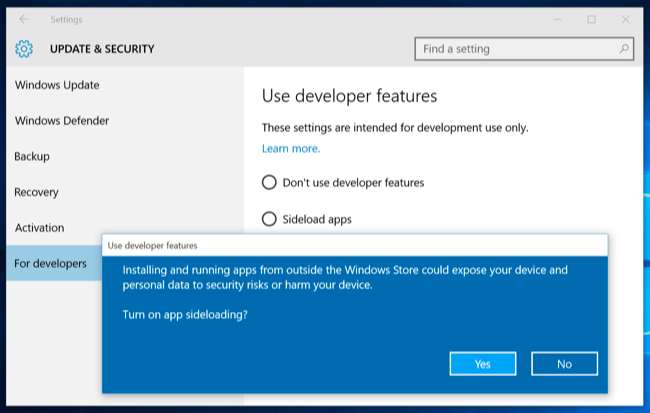
Task: Click the Settings gear icon
Action: 24,49
